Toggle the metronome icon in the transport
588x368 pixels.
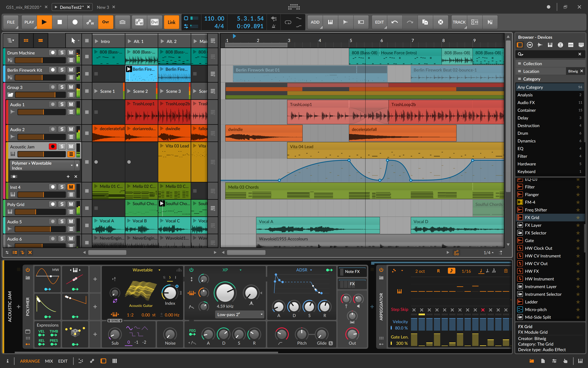click(274, 26)
